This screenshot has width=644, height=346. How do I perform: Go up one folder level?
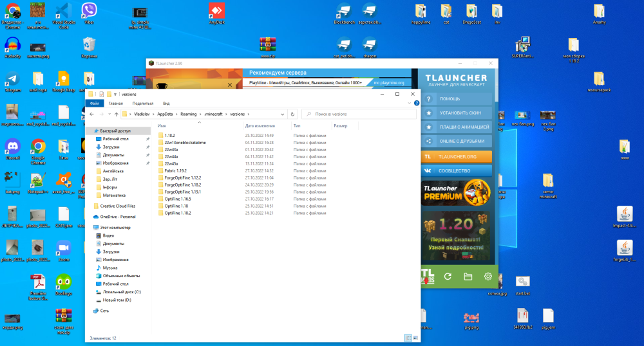point(116,114)
